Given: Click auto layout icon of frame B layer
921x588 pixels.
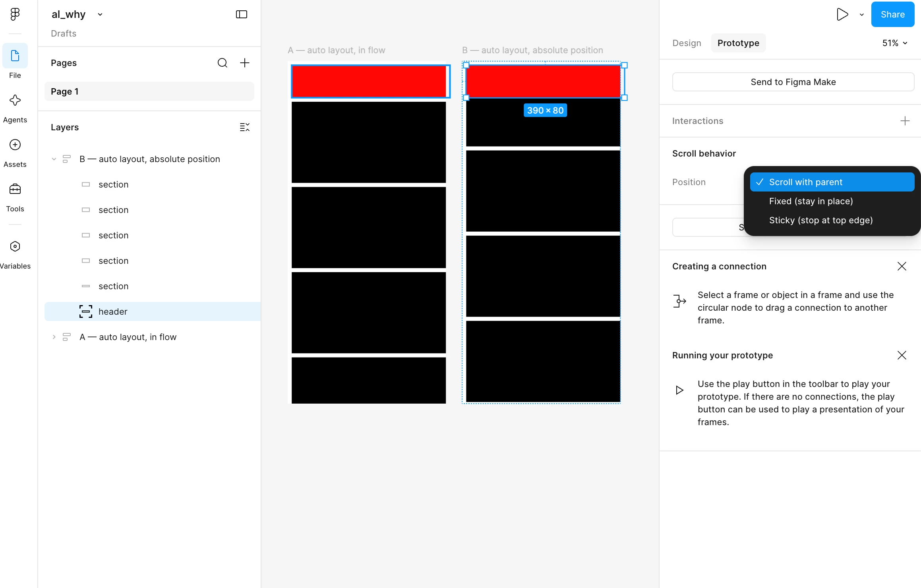Looking at the screenshot, I should (x=67, y=159).
